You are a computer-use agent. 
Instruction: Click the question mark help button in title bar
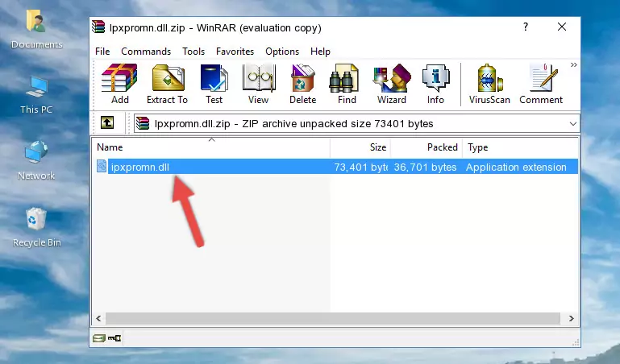(526, 27)
